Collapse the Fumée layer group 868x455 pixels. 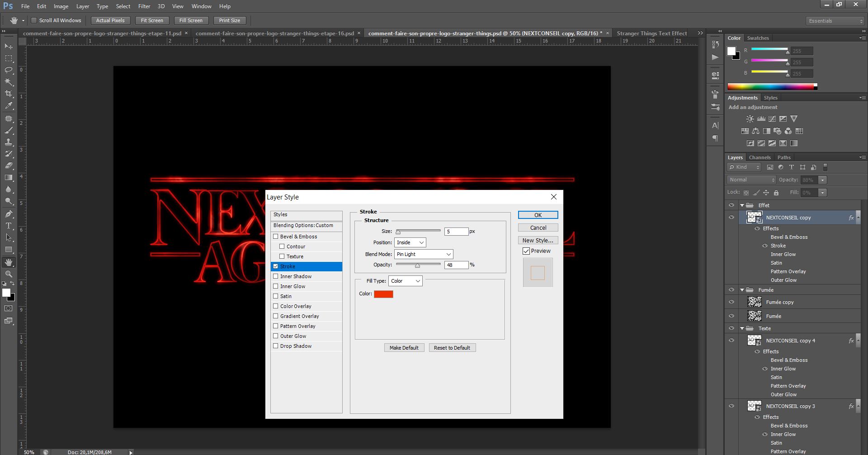tap(742, 290)
